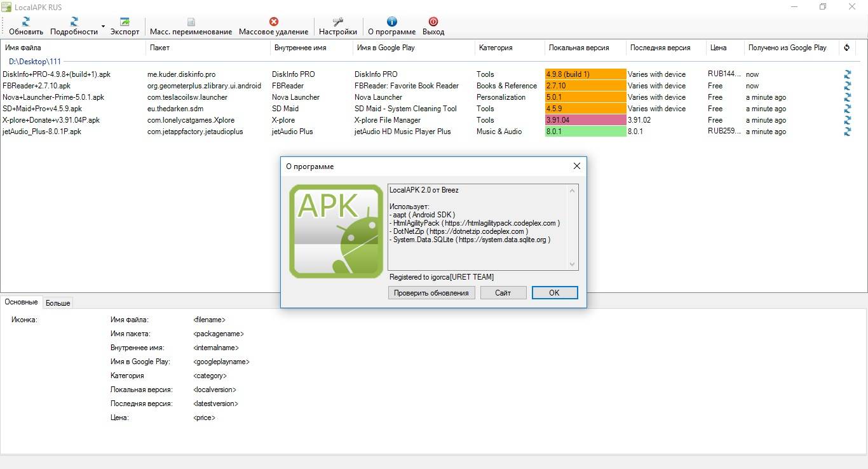Click jetAudio HD Music Player Plus

(403, 132)
